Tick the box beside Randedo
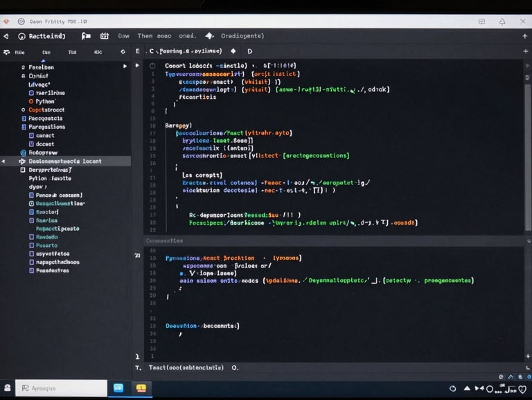Image resolution: width=532 pixels, height=400 pixels. pyautogui.click(x=31, y=236)
